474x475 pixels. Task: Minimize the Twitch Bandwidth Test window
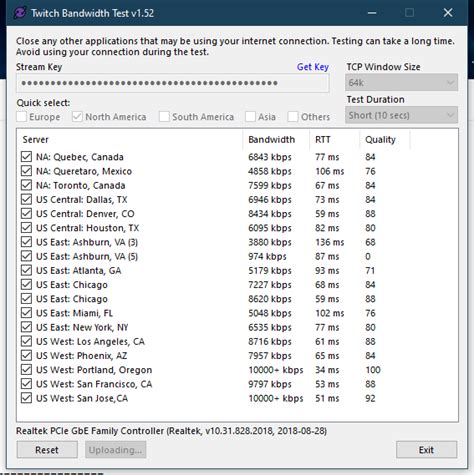[372, 13]
